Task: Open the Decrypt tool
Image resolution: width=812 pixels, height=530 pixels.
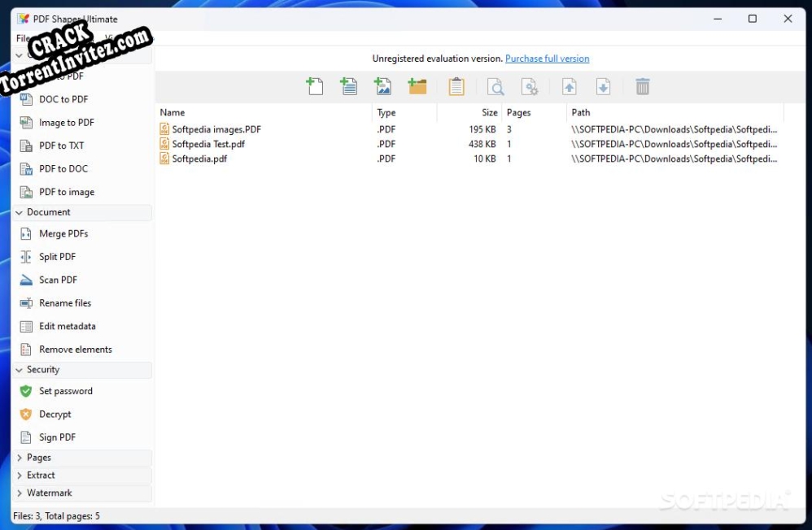Action: pyautogui.click(x=57, y=414)
